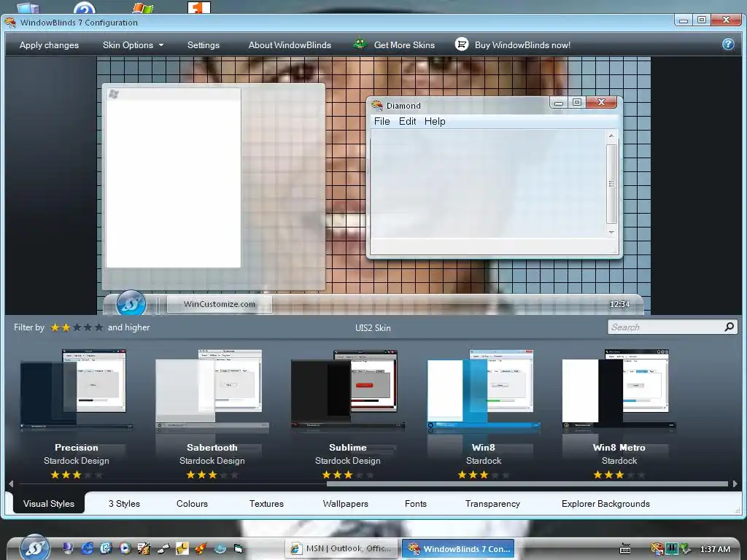
Task: Click the green Get More Skins icon
Action: coord(360,44)
